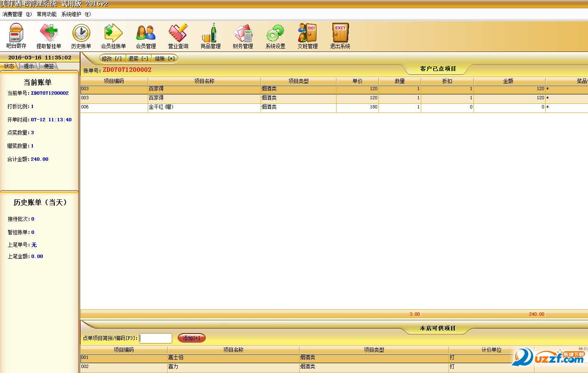Click the 添加[+] button

pos(192,338)
